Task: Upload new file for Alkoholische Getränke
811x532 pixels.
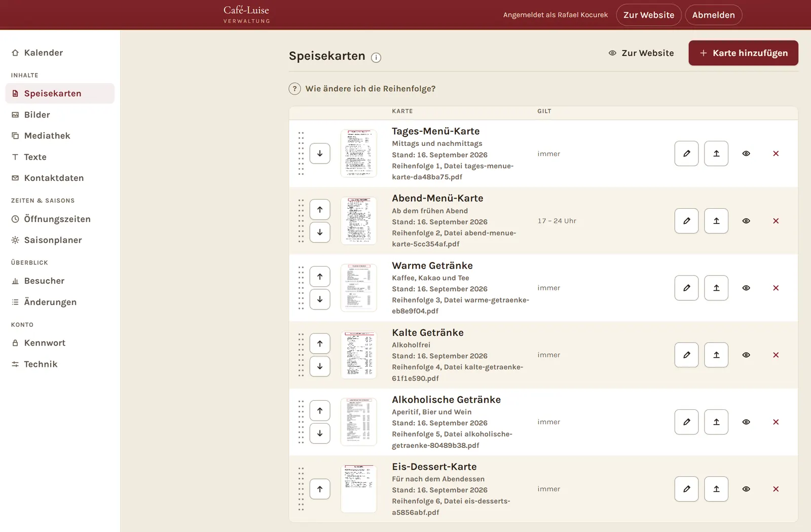Action: pyautogui.click(x=716, y=422)
